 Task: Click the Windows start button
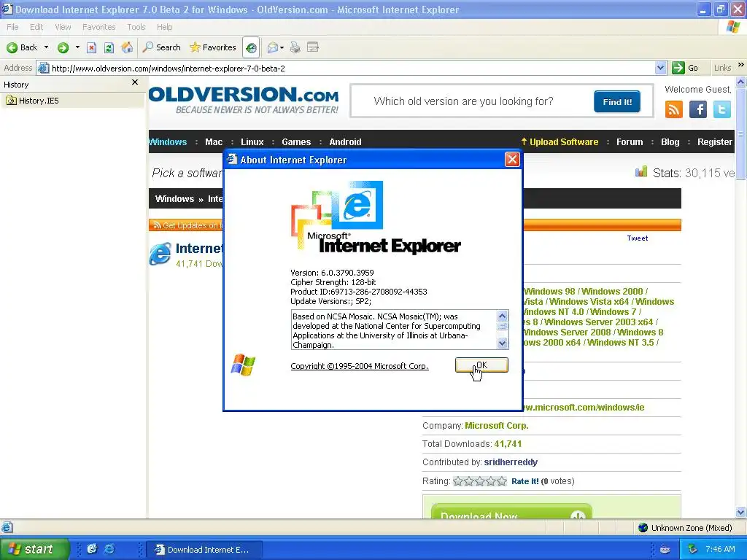pos(34,549)
